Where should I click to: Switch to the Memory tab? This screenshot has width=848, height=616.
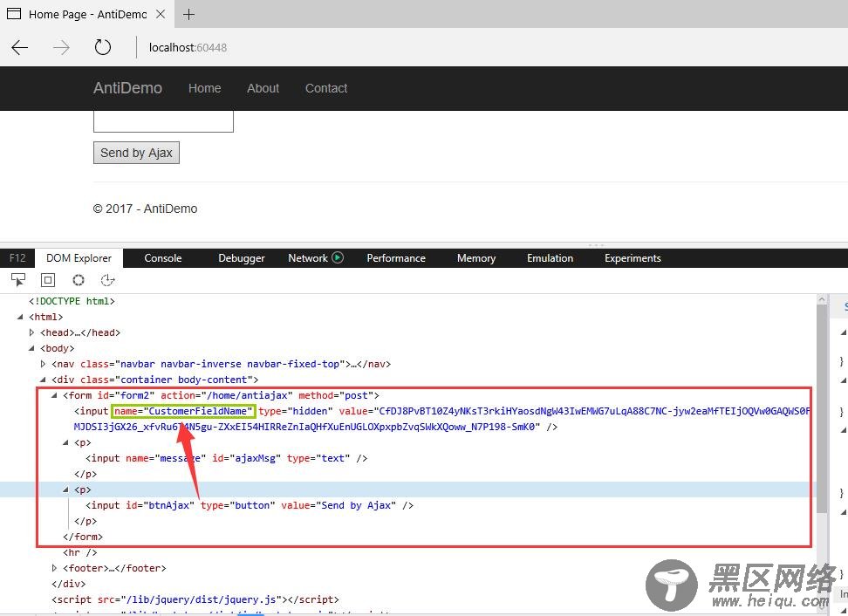pyautogui.click(x=476, y=258)
